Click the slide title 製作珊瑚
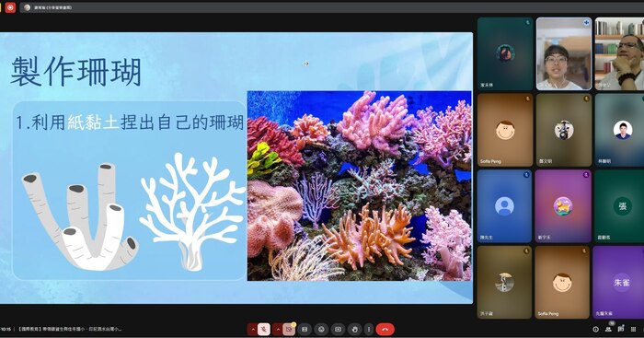The height and width of the screenshot is (338, 644). (76, 72)
